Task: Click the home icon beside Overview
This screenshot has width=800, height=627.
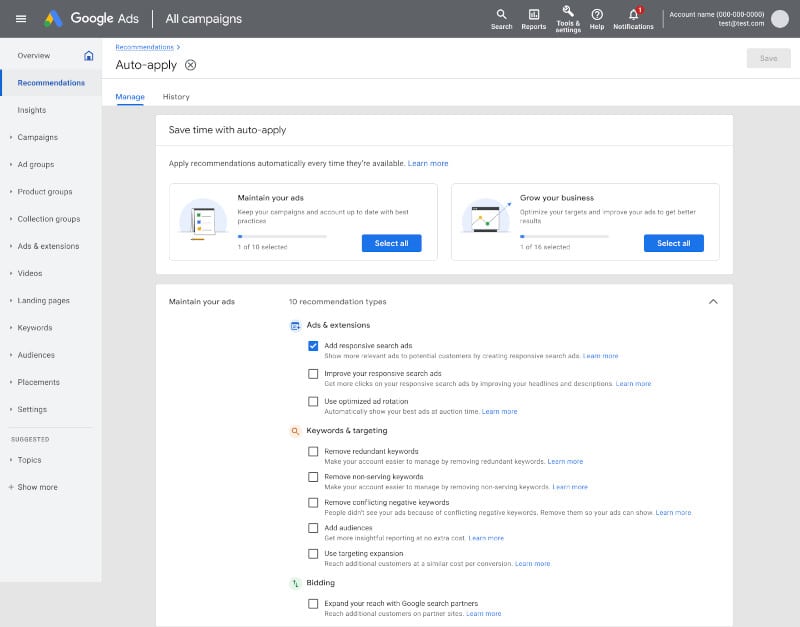Action: [89, 56]
